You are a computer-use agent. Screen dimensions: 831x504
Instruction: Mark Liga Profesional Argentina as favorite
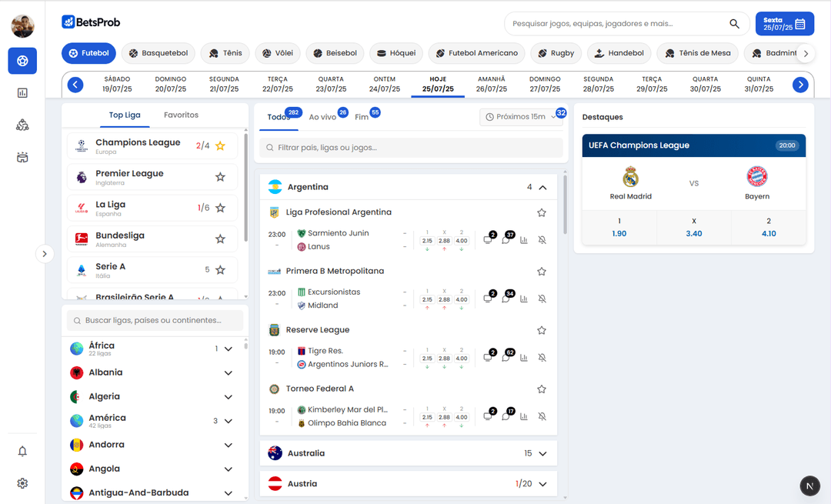(x=541, y=212)
